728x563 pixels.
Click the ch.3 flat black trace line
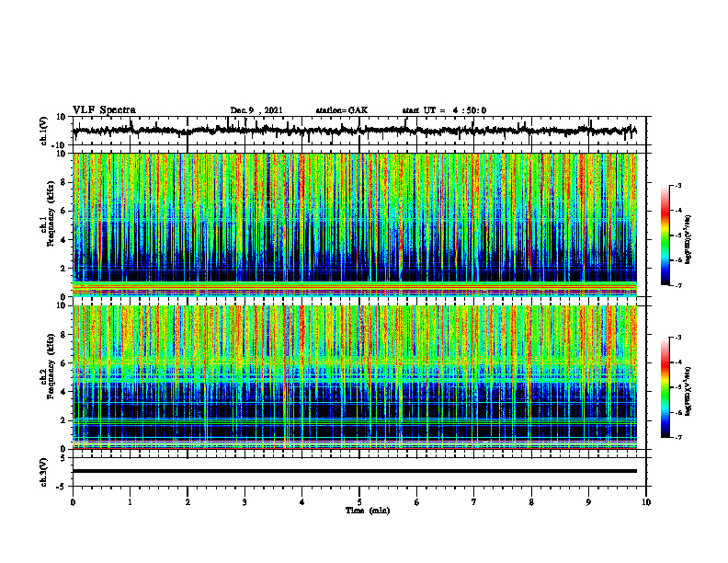point(355,471)
